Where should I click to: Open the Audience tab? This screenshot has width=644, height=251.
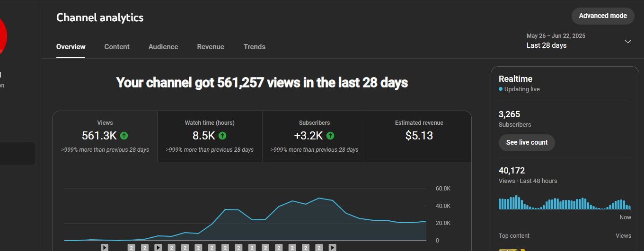click(163, 47)
